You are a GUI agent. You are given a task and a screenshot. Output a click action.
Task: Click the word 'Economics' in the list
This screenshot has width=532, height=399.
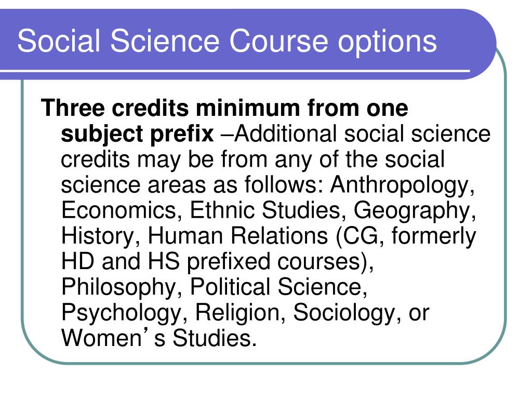(x=119, y=210)
